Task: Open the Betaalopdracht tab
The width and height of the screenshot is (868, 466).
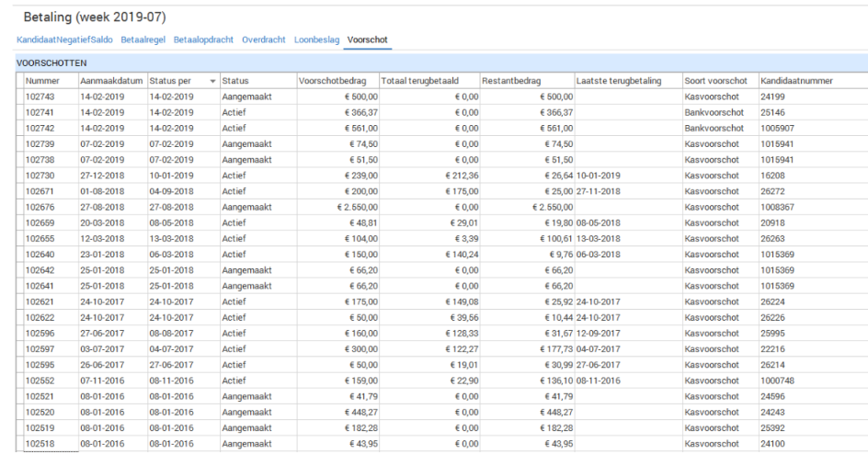Action: pos(204,40)
